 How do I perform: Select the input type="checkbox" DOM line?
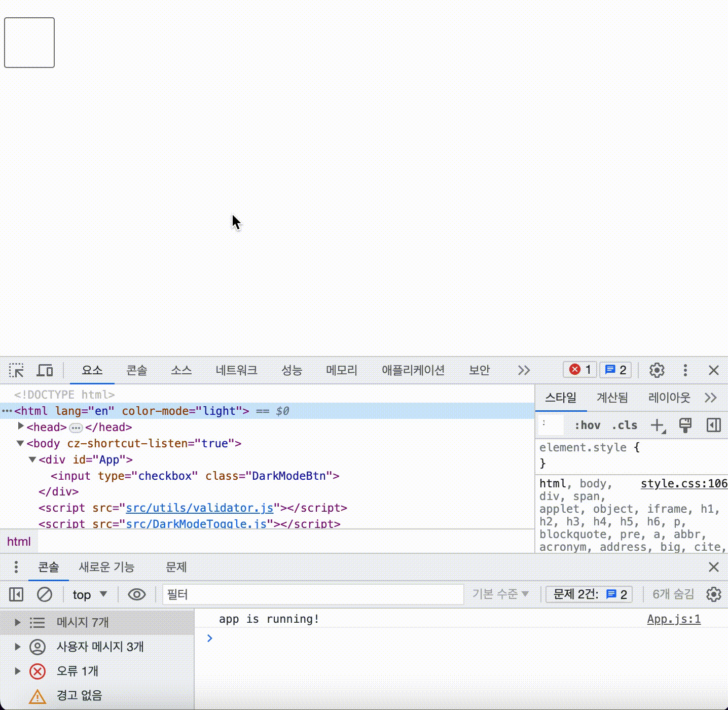(x=195, y=476)
